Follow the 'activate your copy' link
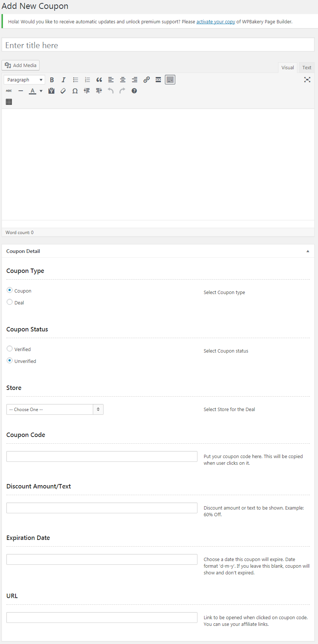Viewport: 318px width, 644px height. coord(216,22)
